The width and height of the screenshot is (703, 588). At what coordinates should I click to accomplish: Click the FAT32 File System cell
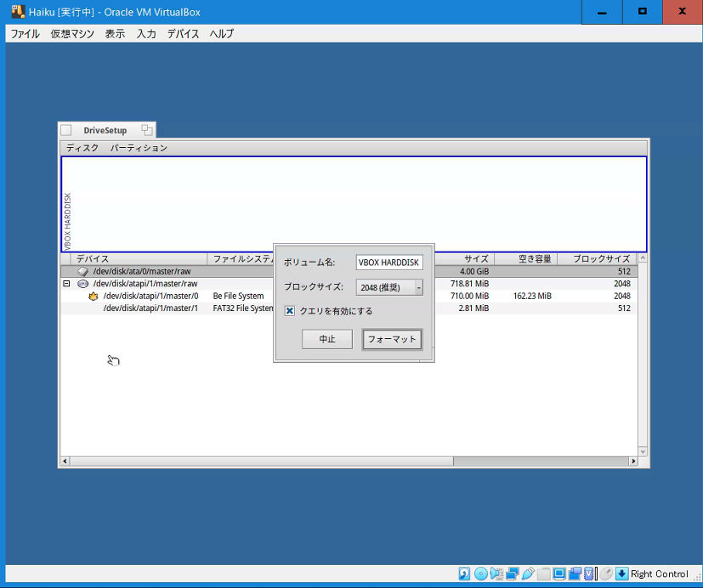coord(243,308)
